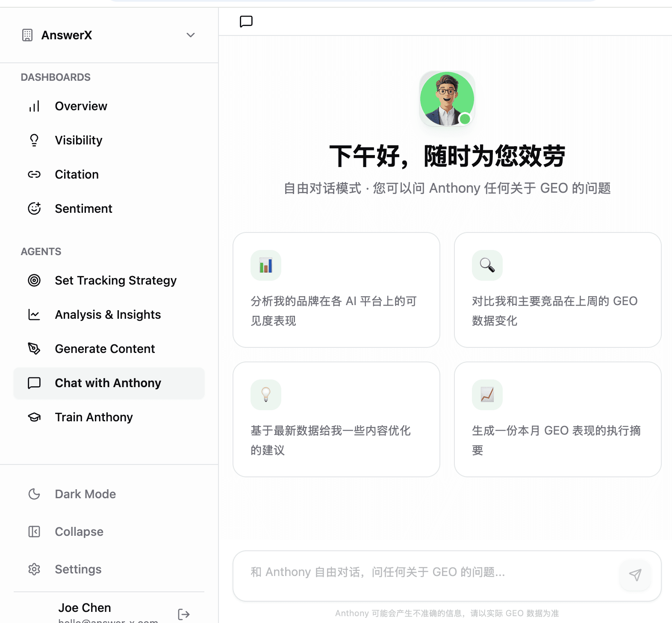Go to the Visibility dashboard
Viewport: 672px width, 623px height.
pyautogui.click(x=109, y=140)
